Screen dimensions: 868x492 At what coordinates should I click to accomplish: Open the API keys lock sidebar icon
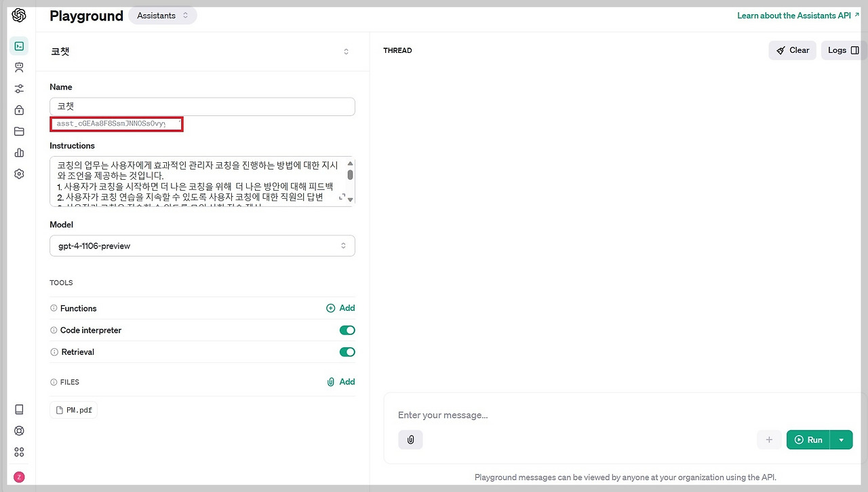tap(19, 110)
